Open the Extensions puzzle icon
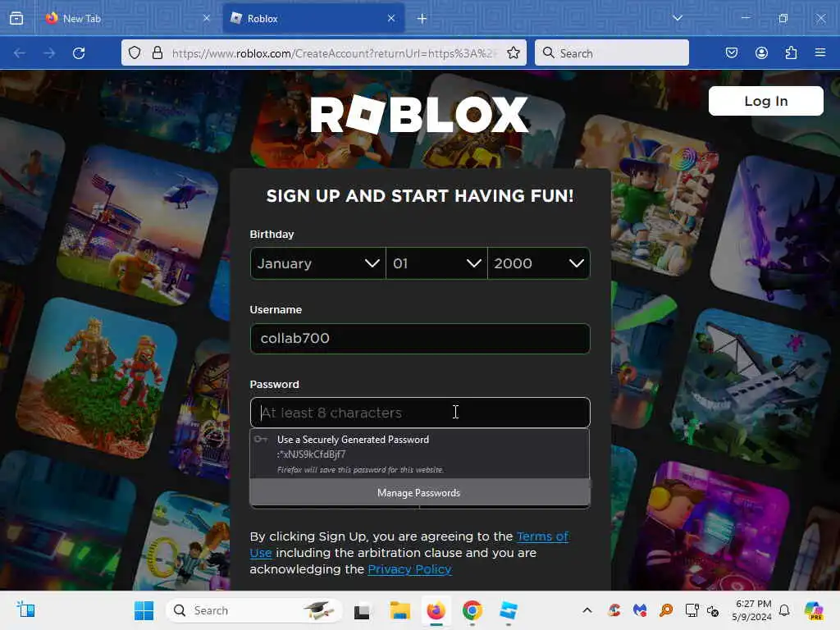This screenshot has width=840, height=630. pyautogui.click(x=791, y=52)
